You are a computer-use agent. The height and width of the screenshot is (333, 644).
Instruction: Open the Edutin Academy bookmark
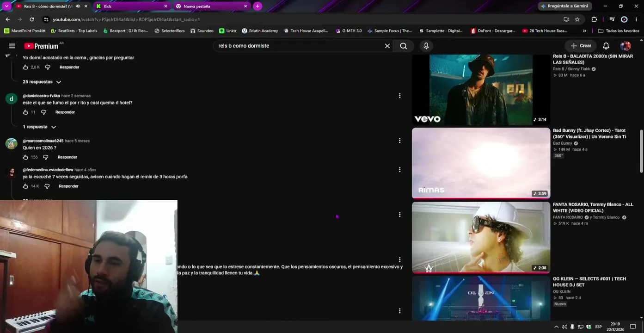[260, 31]
